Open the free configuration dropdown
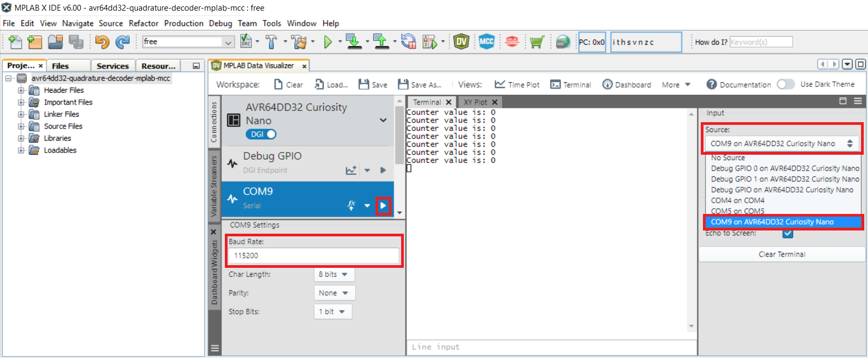This screenshot has width=868, height=358. 229,42
